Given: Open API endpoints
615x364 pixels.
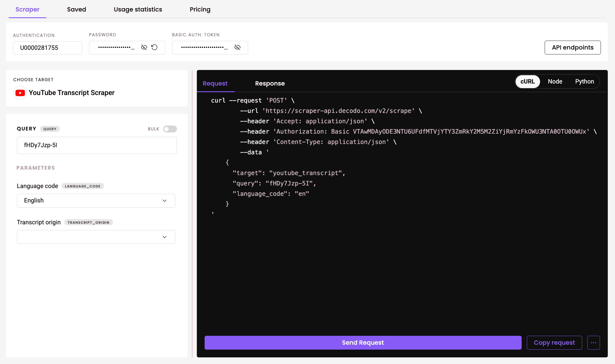Looking at the screenshot, I should (x=573, y=48).
